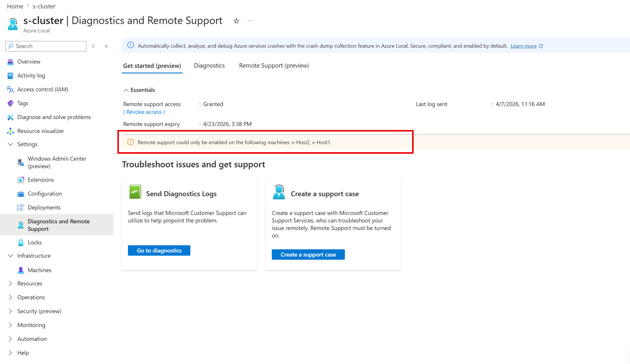Click the green Send Diagnostics Logs icon

(x=135, y=192)
